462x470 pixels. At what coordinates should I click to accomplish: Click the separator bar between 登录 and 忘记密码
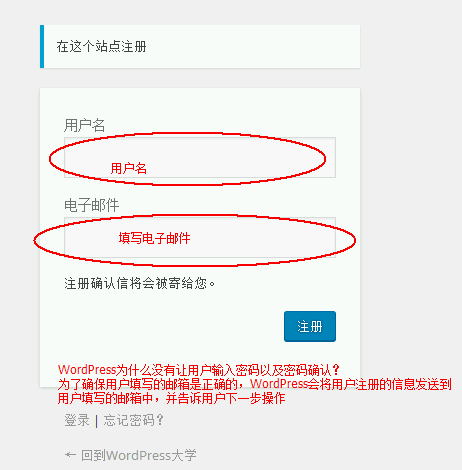coord(96,421)
